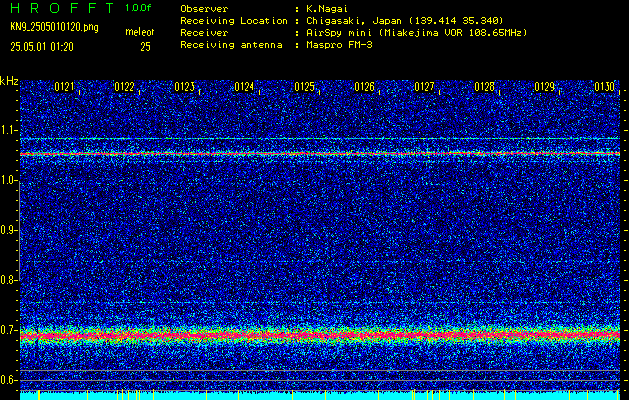Select the Chigasaki, Japan location text

[x=405, y=21]
